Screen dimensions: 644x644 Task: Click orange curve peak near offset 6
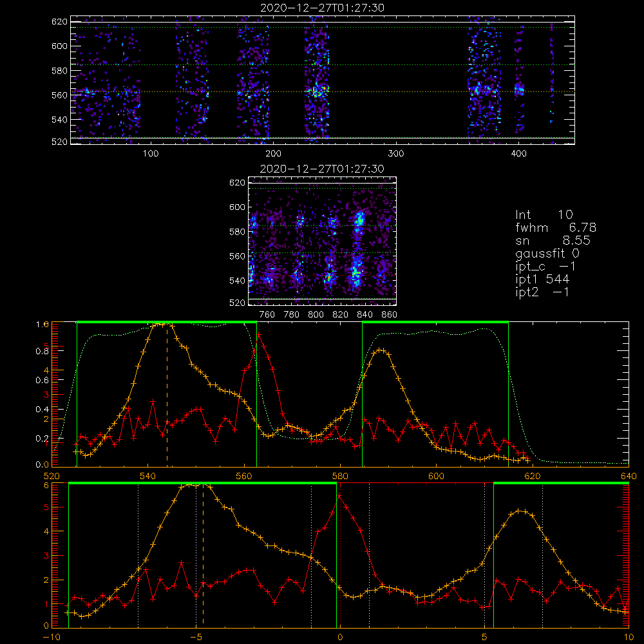[520, 511]
